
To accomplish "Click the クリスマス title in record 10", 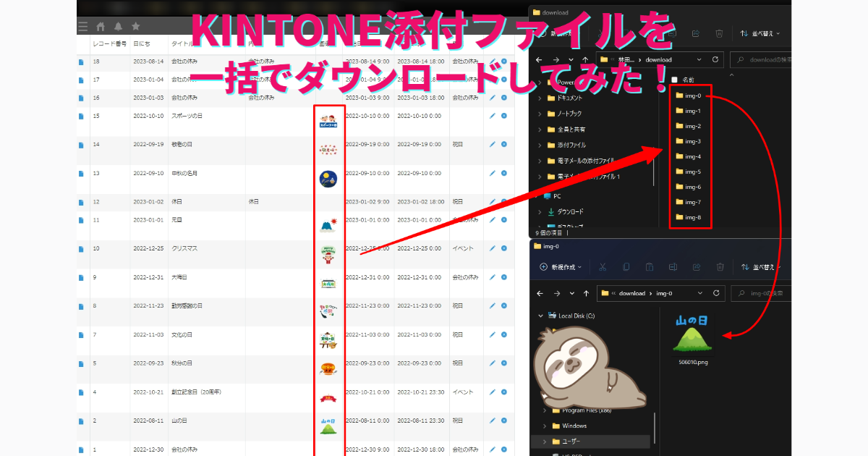I will pos(184,248).
